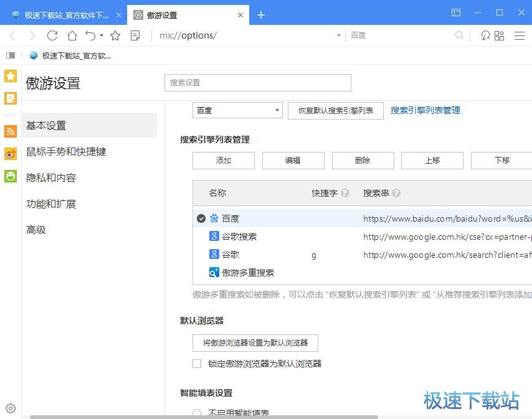Screen dimensions: 532x419
Task: Check 锁定傲游浏览器为默认浏览器 checkbox
Action: tap(197, 364)
